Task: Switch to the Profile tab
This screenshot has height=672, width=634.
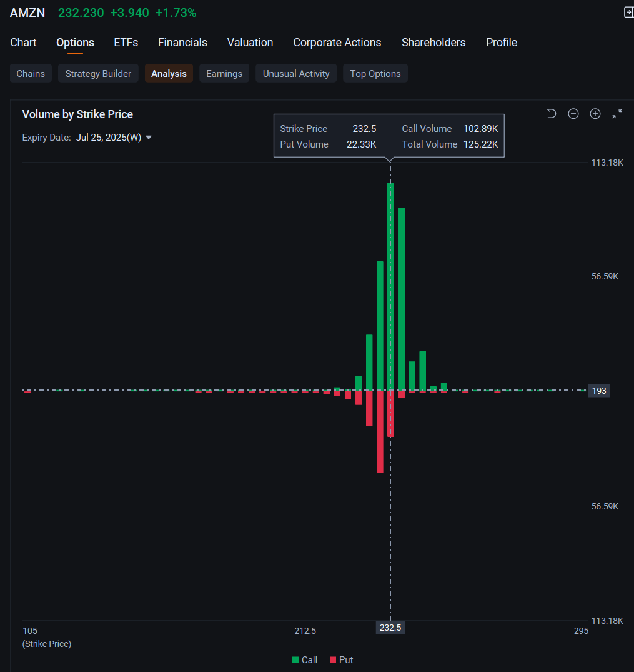Action: (x=501, y=43)
